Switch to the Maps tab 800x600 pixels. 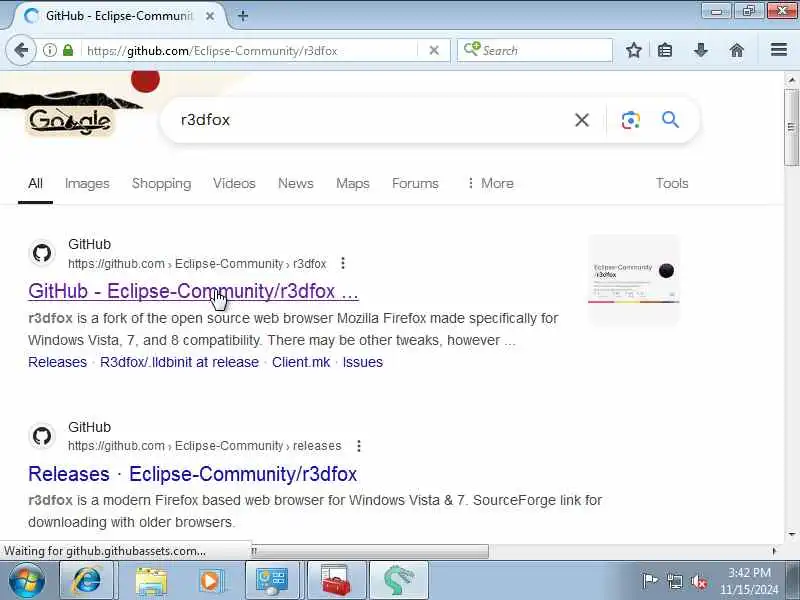point(353,184)
